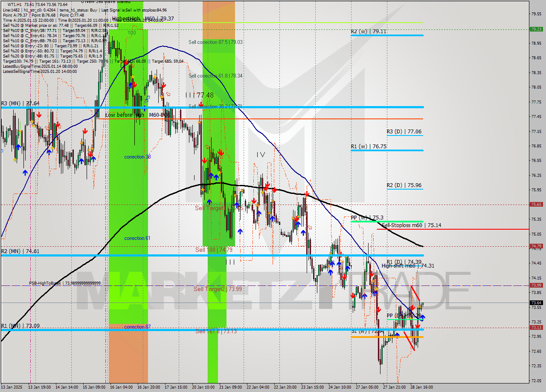The width and height of the screenshot is (546, 392).
Task: Select 'Sell correction 38.2' label
Action: tap(215, 107)
